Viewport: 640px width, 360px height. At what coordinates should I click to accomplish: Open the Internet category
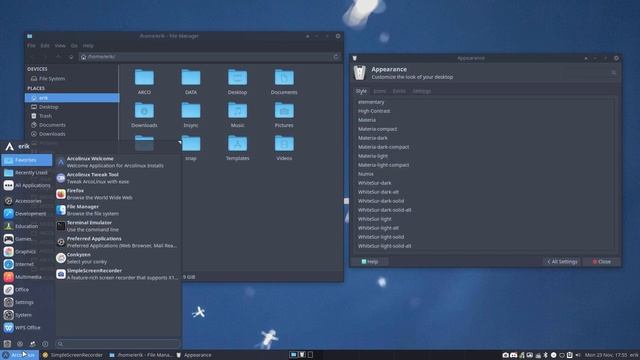click(x=27, y=264)
